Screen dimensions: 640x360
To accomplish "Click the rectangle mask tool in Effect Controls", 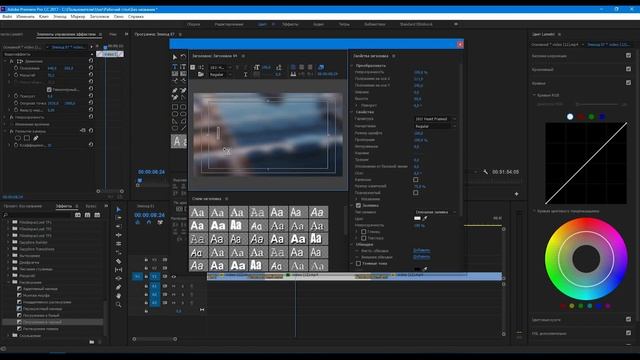I will point(27,138).
